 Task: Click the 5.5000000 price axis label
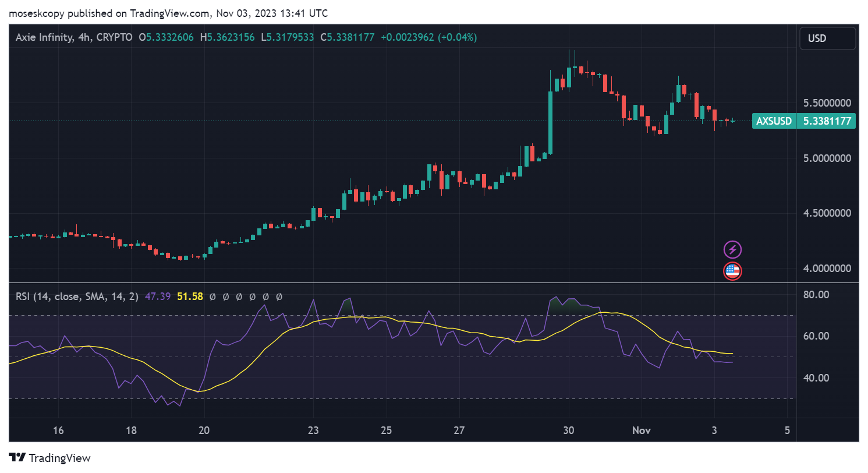coord(828,103)
